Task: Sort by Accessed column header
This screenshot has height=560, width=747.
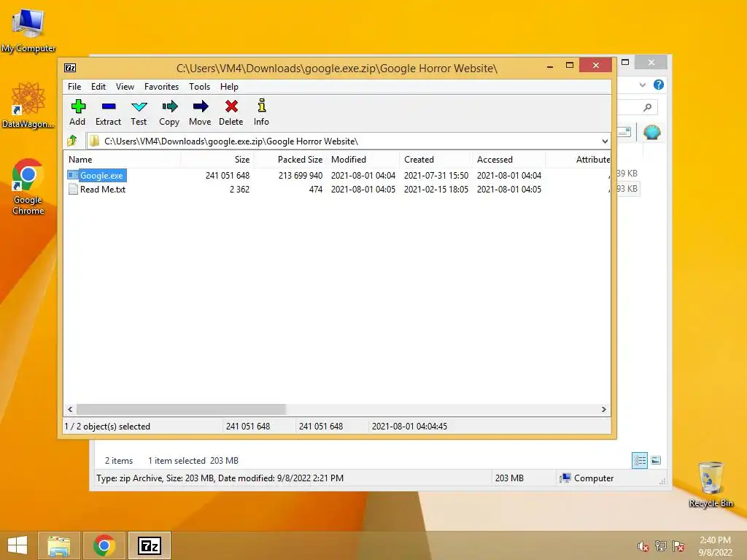Action: click(x=508, y=160)
